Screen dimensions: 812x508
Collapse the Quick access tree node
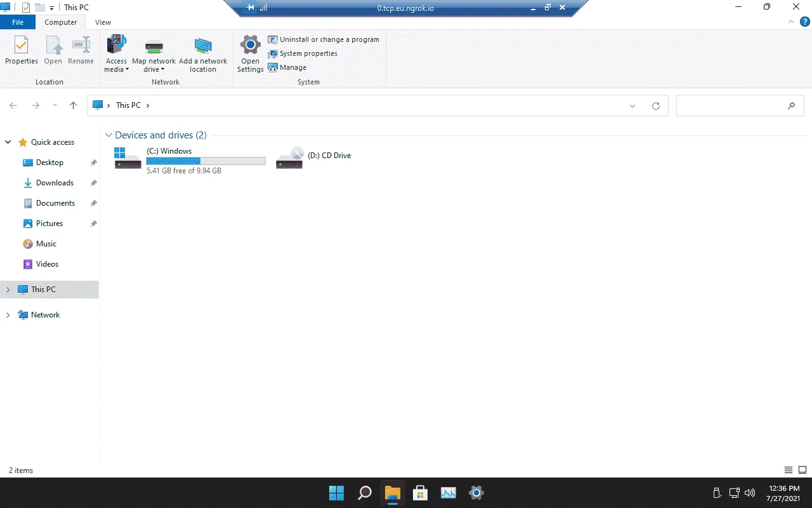8,142
